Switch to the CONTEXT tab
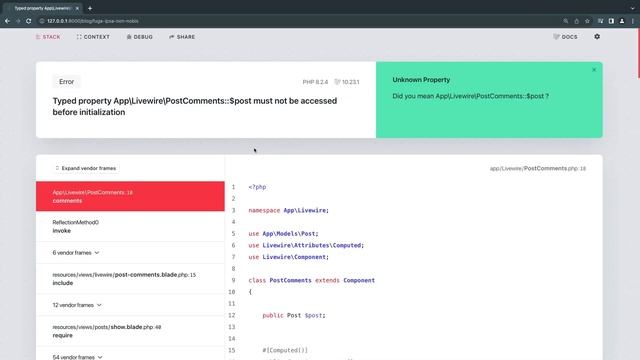This screenshot has height=360, width=640. coord(93,37)
